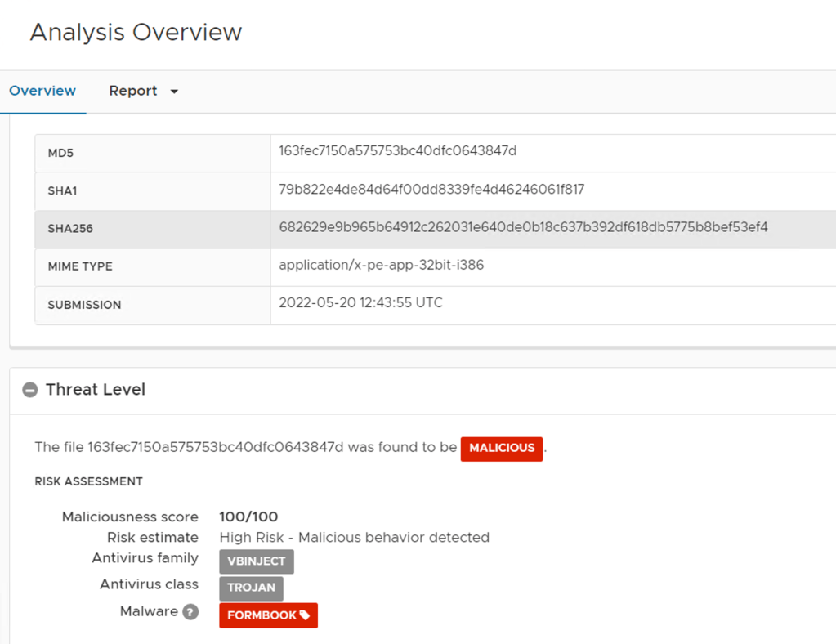
Task: Click the FORMBOOK malware label text
Action: tap(262, 615)
